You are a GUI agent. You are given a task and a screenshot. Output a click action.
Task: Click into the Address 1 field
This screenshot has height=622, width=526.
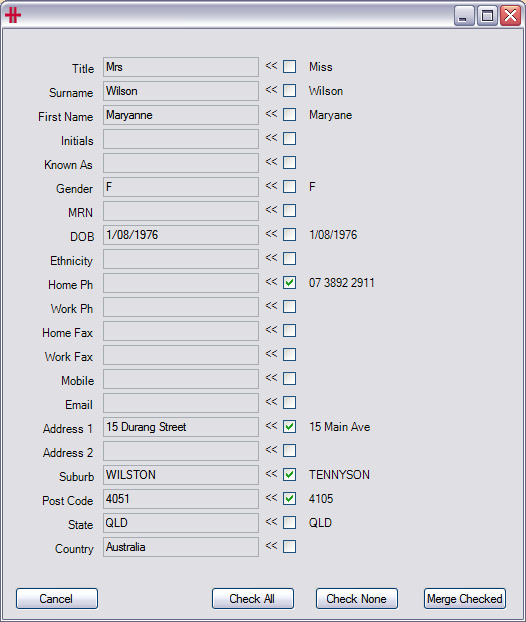click(181, 427)
